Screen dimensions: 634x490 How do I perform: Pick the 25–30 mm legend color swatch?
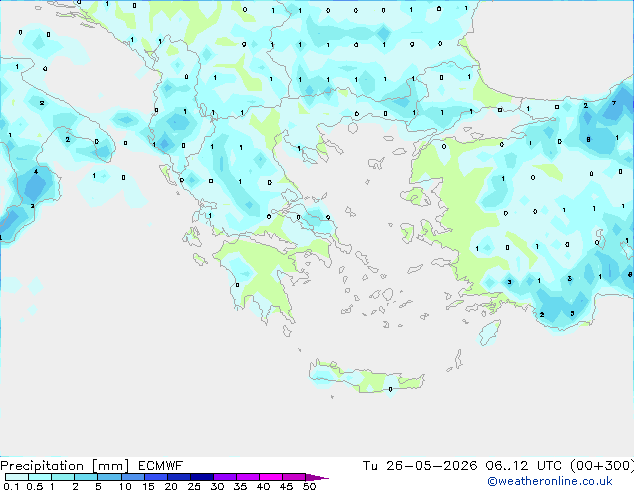(x=201, y=477)
